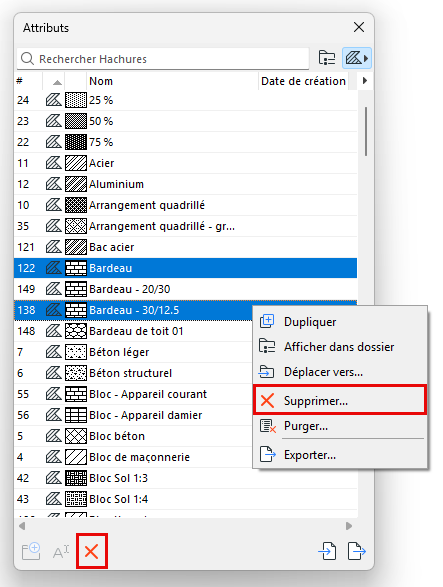Expand the column options arrow next to Date de création

[365, 80]
